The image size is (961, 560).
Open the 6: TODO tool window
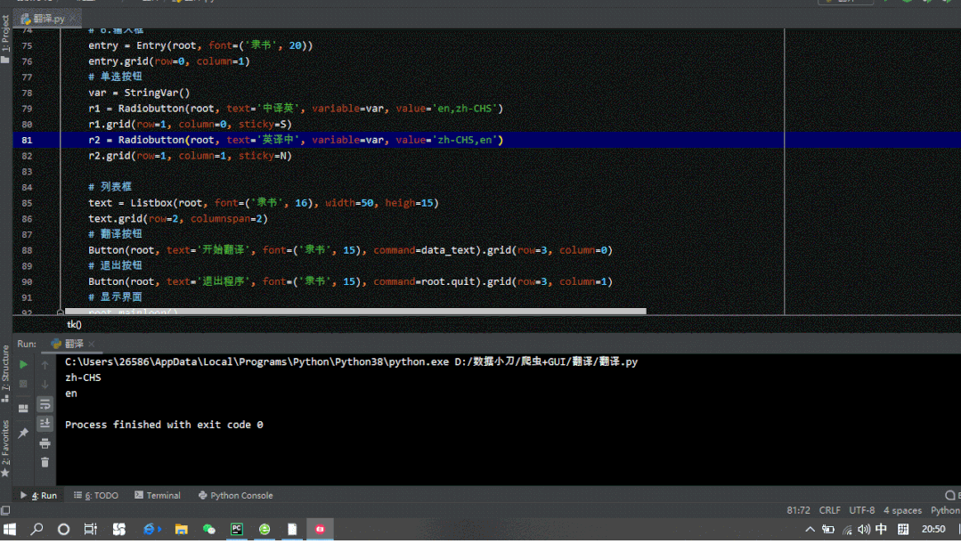point(96,495)
